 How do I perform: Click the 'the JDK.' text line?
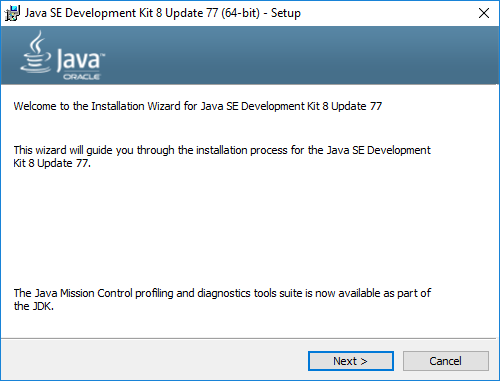[34, 306]
